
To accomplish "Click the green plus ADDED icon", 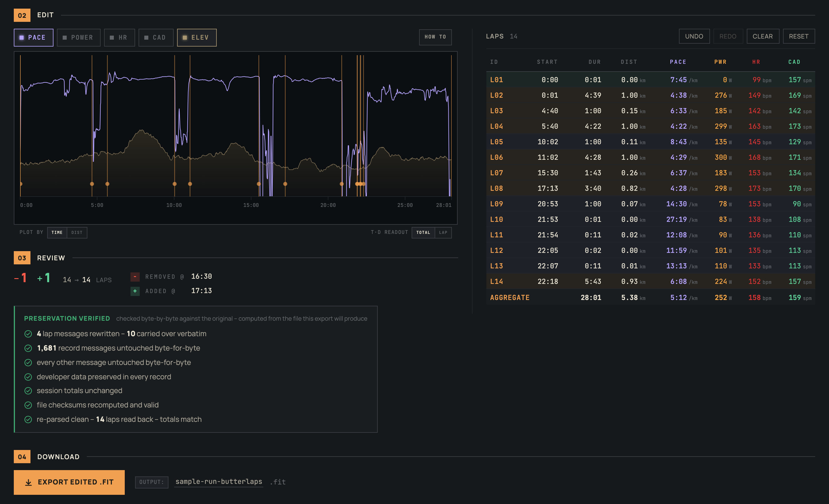I will click(135, 291).
